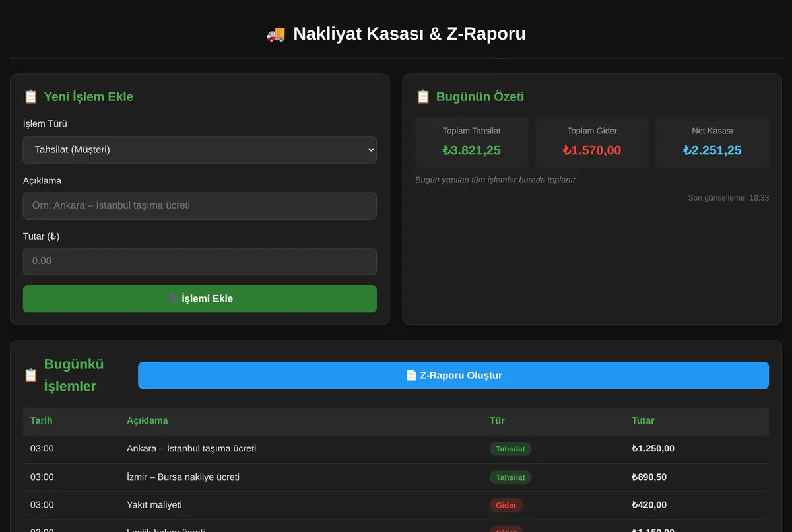This screenshot has height=532, width=792.
Task: Click the 'Son güncelleme: 18:33' timestamp
Action: [x=729, y=197]
